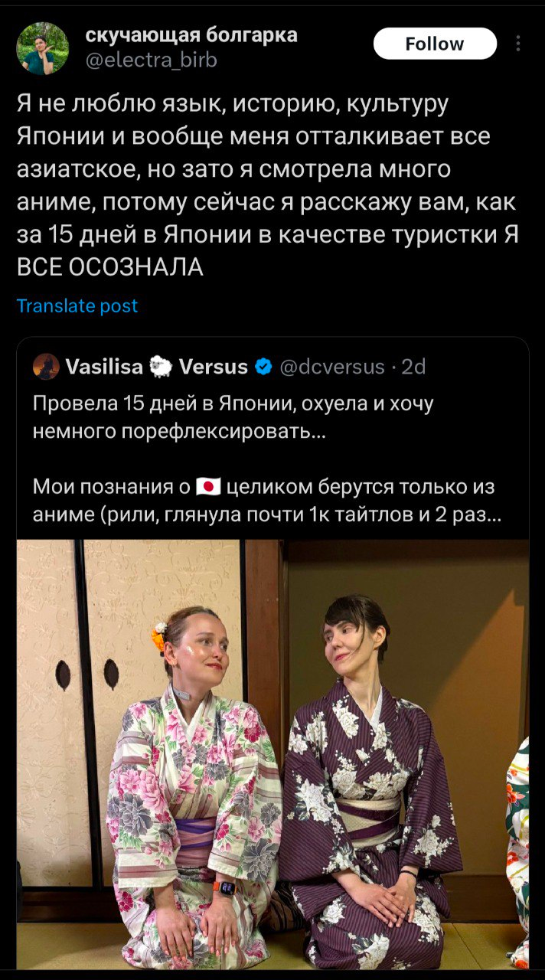Open the @electra_birb handle
This screenshot has width=545, height=980.
151,59
